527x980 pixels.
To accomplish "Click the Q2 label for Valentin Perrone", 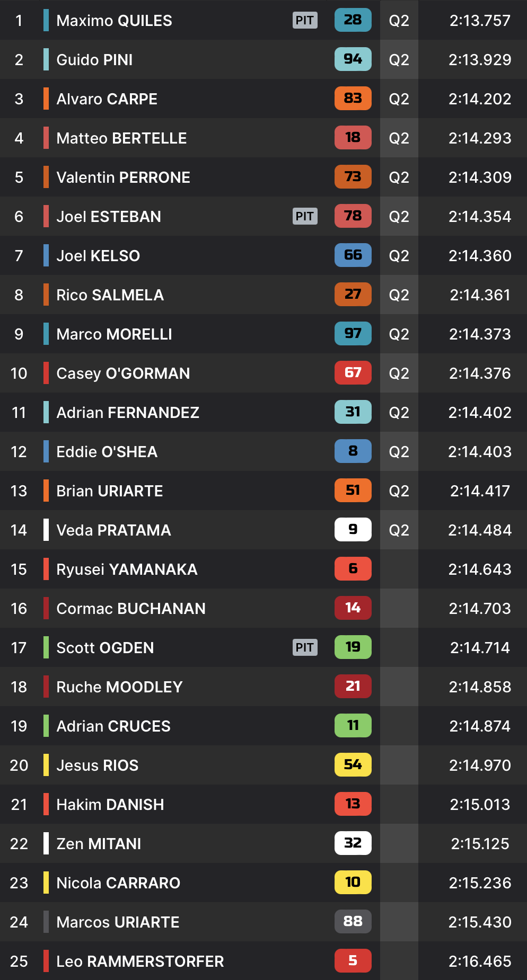I will coord(399,177).
